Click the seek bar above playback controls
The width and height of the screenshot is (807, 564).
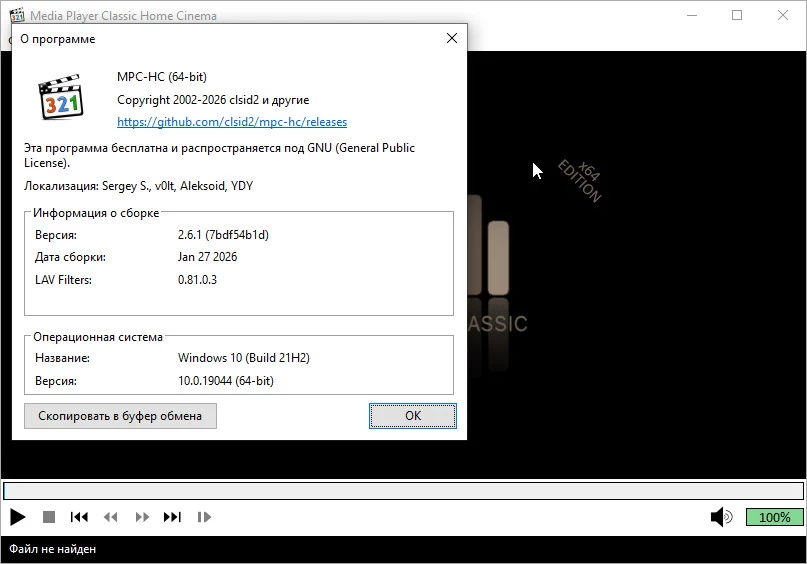coord(403,491)
